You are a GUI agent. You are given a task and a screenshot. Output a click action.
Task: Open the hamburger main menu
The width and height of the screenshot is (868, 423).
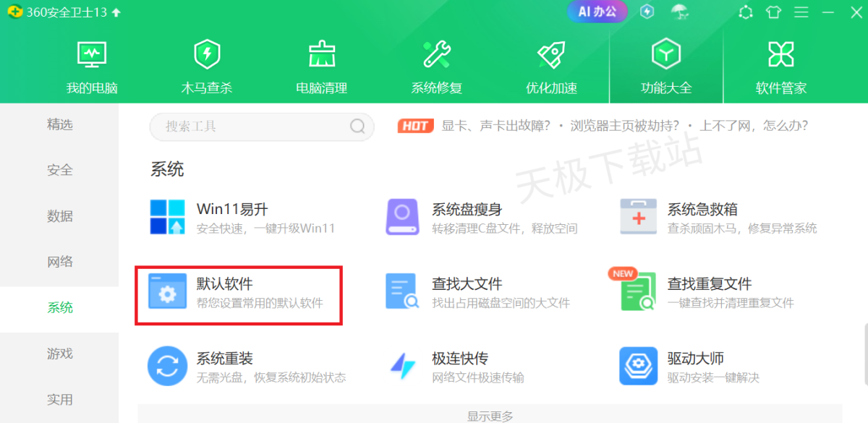[x=801, y=12]
